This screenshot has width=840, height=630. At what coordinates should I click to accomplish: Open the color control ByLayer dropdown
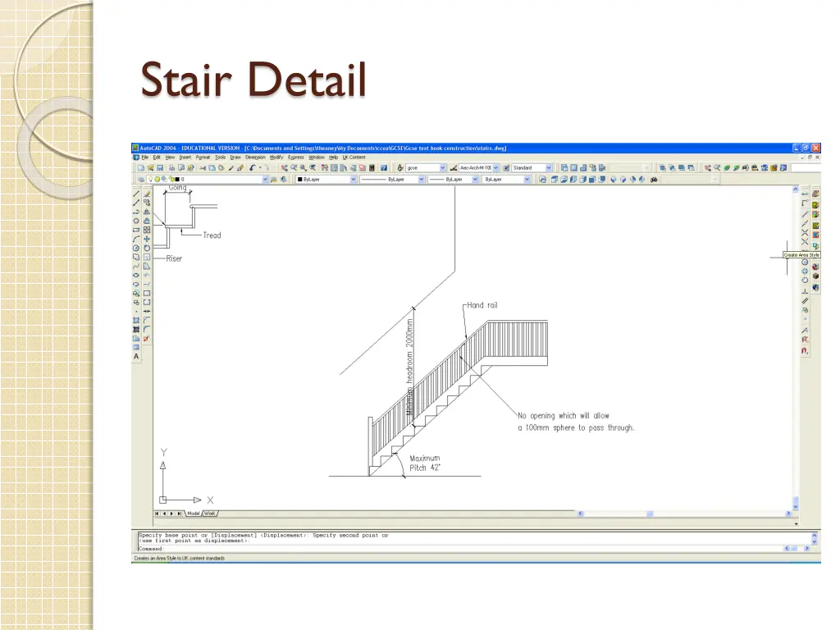pos(353,180)
